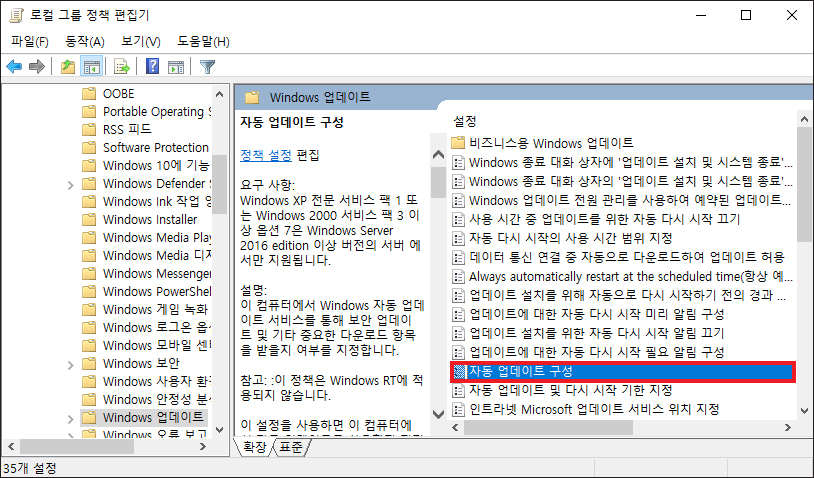This screenshot has width=814, height=478.
Task: Click policy icon of 자동 다시 시작의 사용 시간 범위 지정
Action: (458, 239)
